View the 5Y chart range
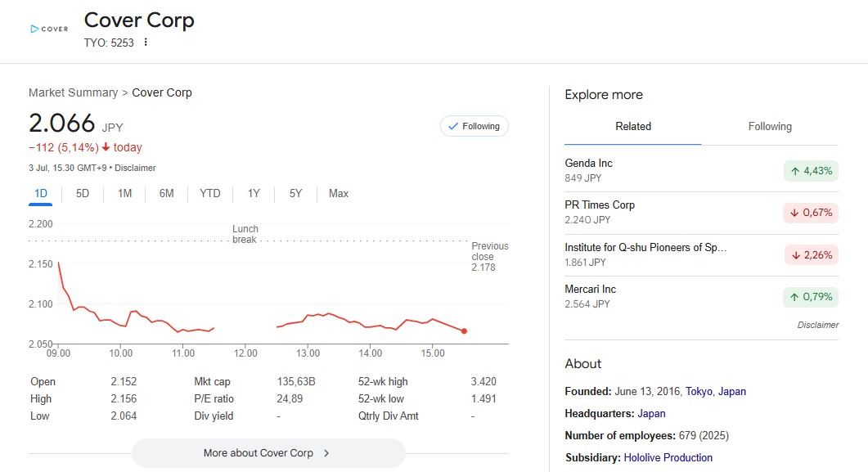This screenshot has height=472, width=868. pos(295,194)
